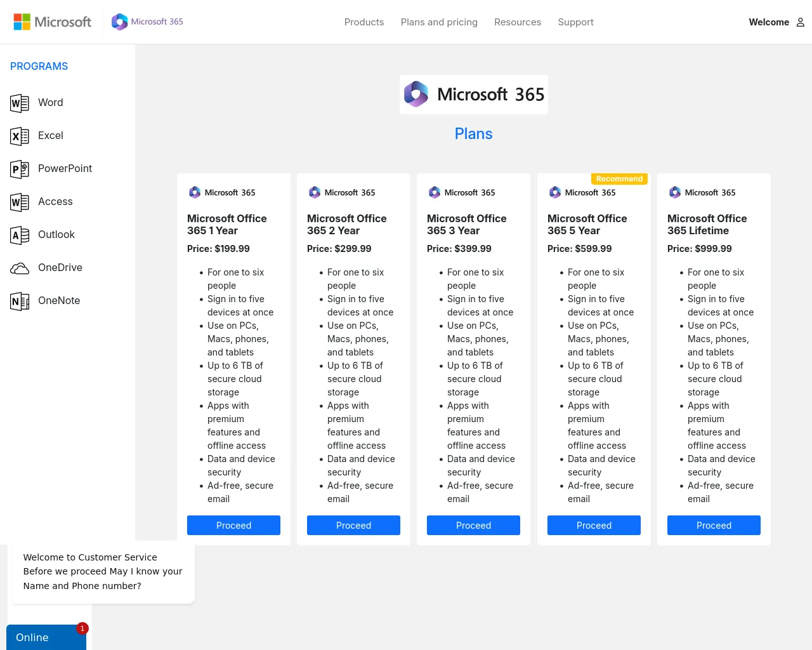Proceed with the 5 Year plan
Viewport: 812px width, 650px height.
(594, 526)
